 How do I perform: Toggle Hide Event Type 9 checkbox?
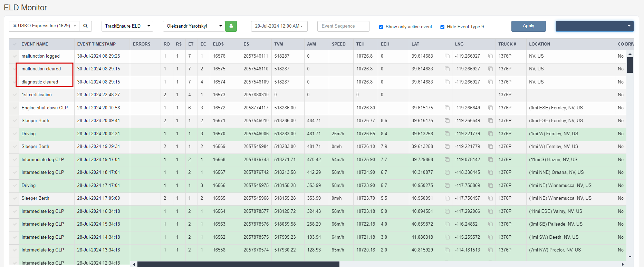[442, 27]
